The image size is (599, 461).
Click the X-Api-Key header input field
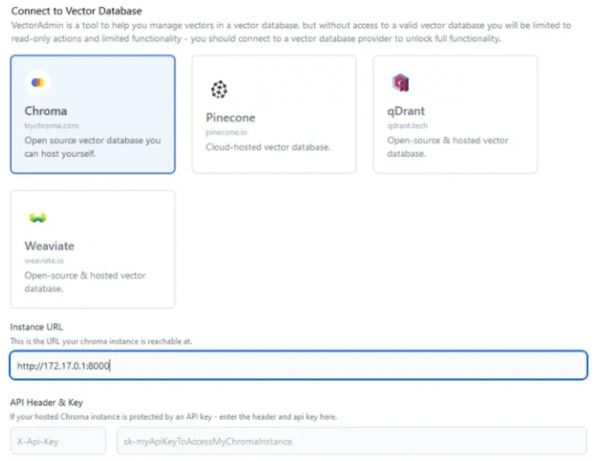click(58, 441)
